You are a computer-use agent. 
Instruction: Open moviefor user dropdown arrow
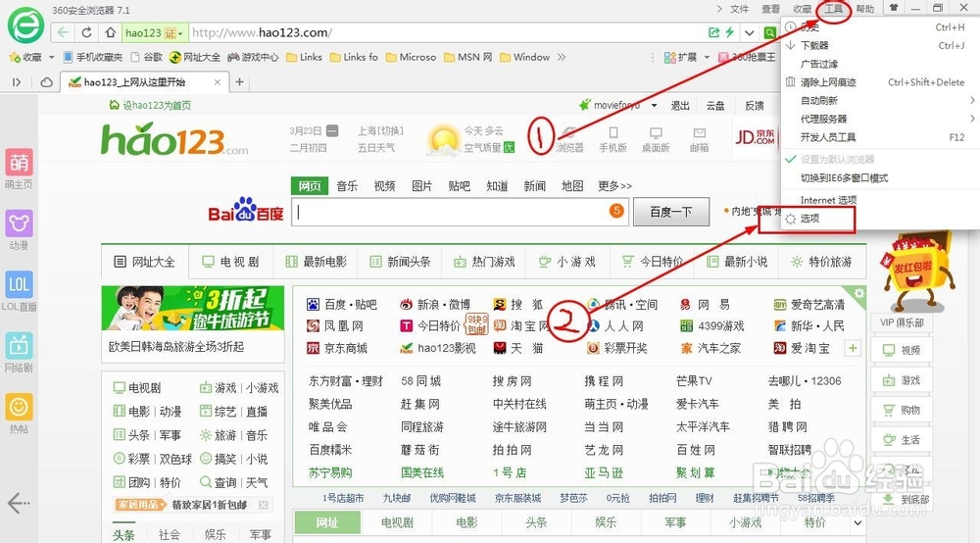pyautogui.click(x=654, y=105)
